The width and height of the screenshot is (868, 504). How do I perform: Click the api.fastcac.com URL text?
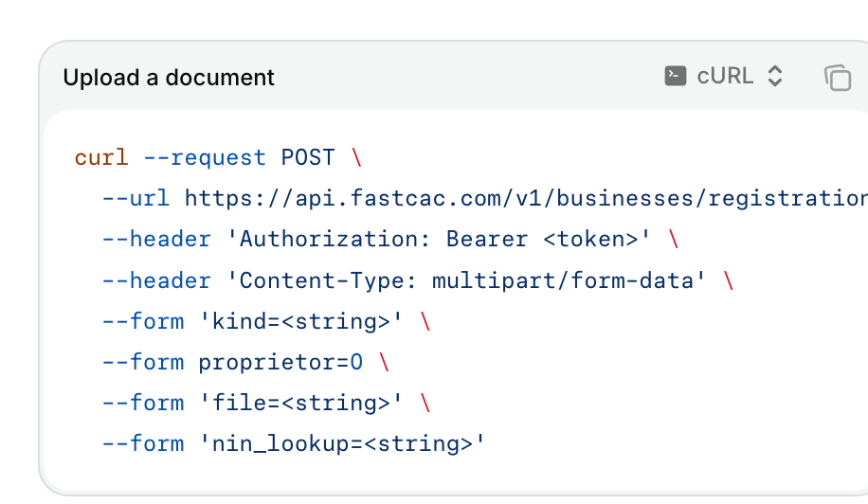[526, 198]
